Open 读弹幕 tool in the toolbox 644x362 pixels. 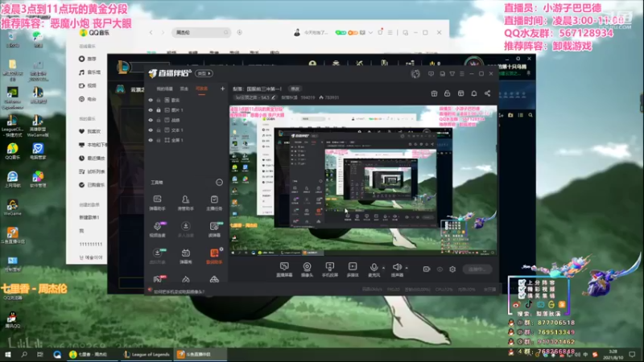[x=214, y=229]
